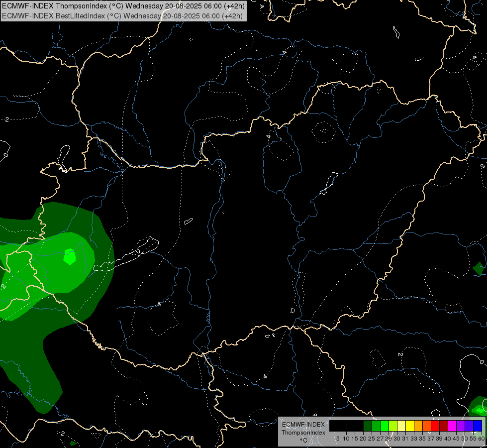Select the bright red 37-39 legend swatch

click(435, 426)
